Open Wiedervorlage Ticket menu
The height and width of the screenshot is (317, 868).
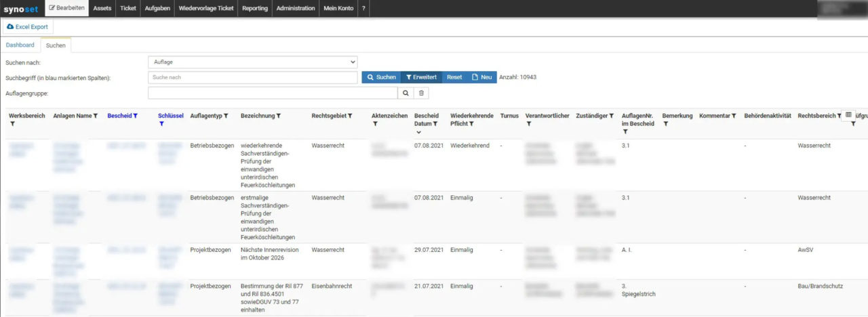click(206, 8)
